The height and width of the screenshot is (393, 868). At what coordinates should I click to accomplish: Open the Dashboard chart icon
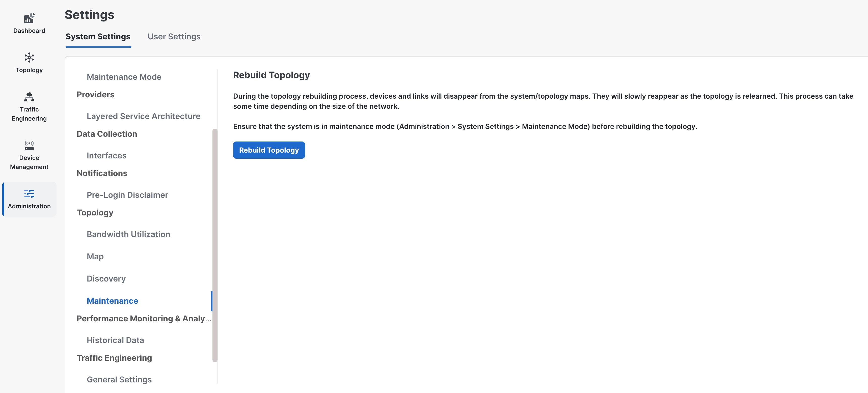[29, 18]
